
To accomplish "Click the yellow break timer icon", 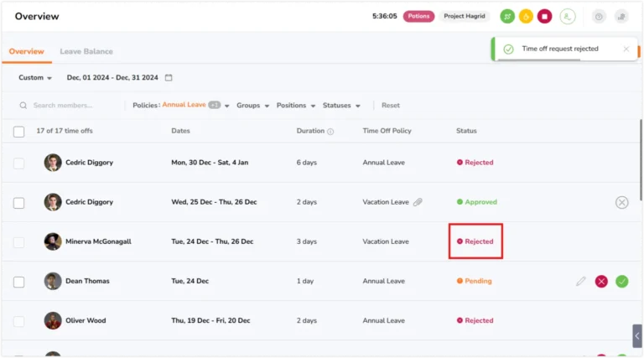I will coord(526,17).
